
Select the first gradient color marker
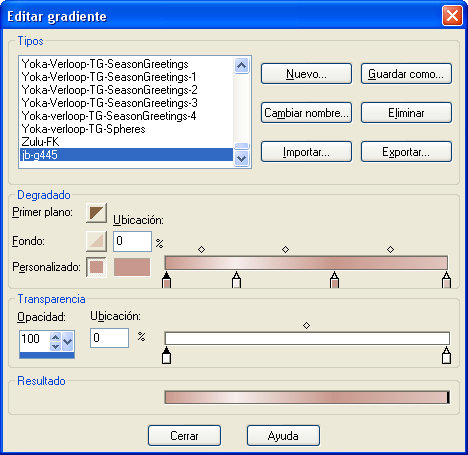166,279
